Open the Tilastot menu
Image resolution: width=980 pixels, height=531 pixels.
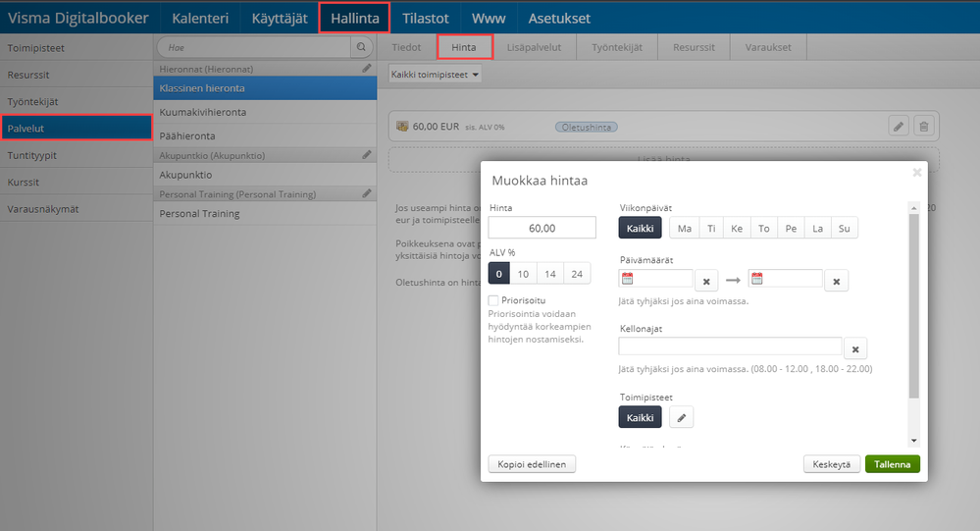pyautogui.click(x=426, y=18)
